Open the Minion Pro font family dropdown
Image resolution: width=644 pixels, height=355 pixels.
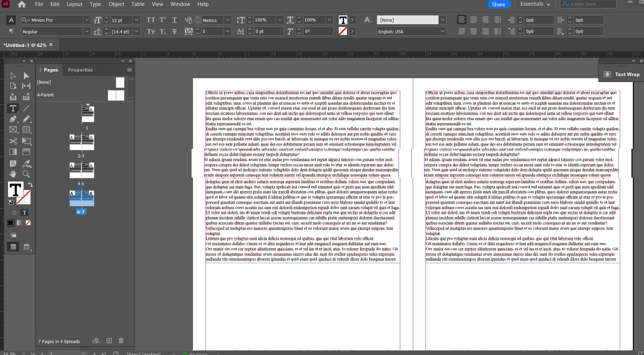point(87,20)
